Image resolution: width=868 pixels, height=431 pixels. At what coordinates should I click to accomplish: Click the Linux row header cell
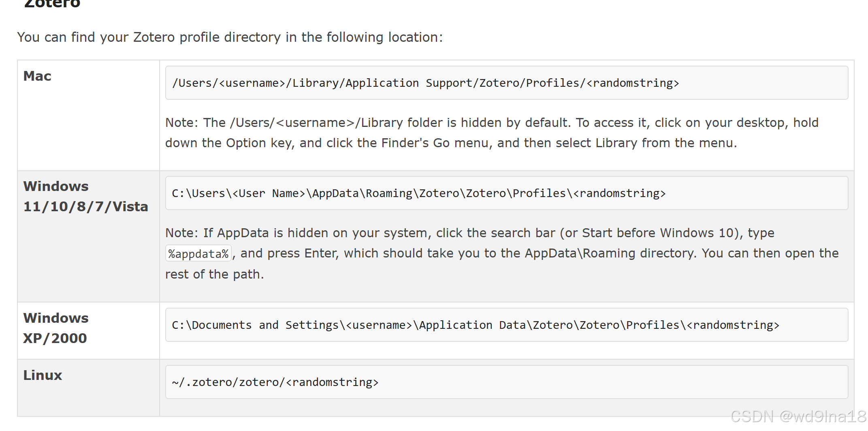click(88, 388)
